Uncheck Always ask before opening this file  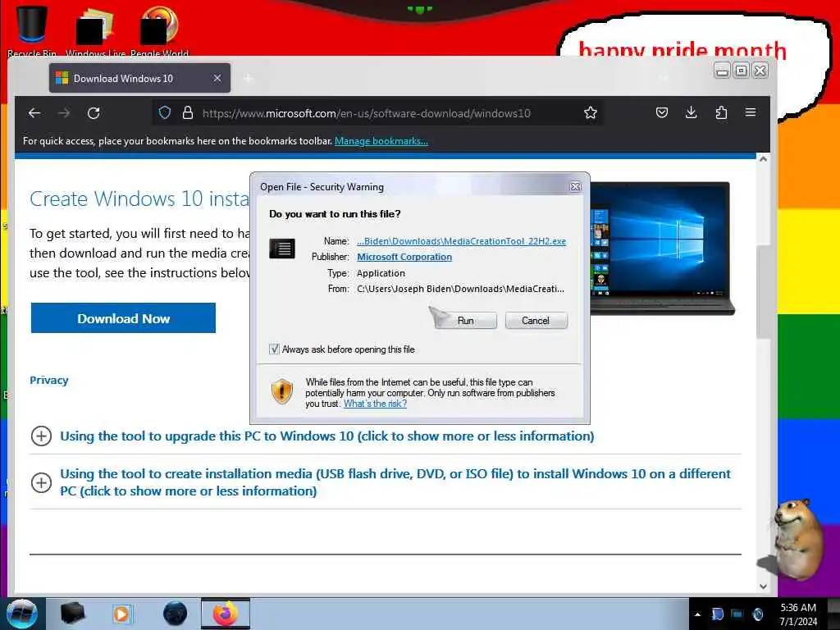(274, 349)
